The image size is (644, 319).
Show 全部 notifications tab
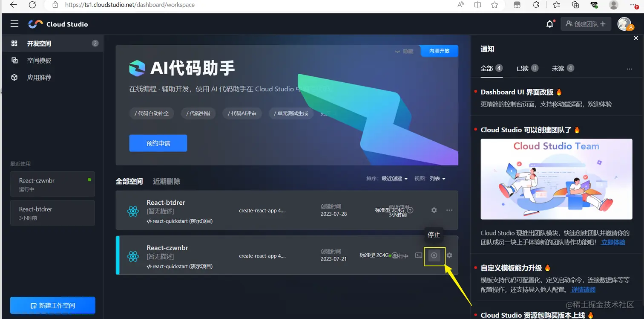pos(492,68)
